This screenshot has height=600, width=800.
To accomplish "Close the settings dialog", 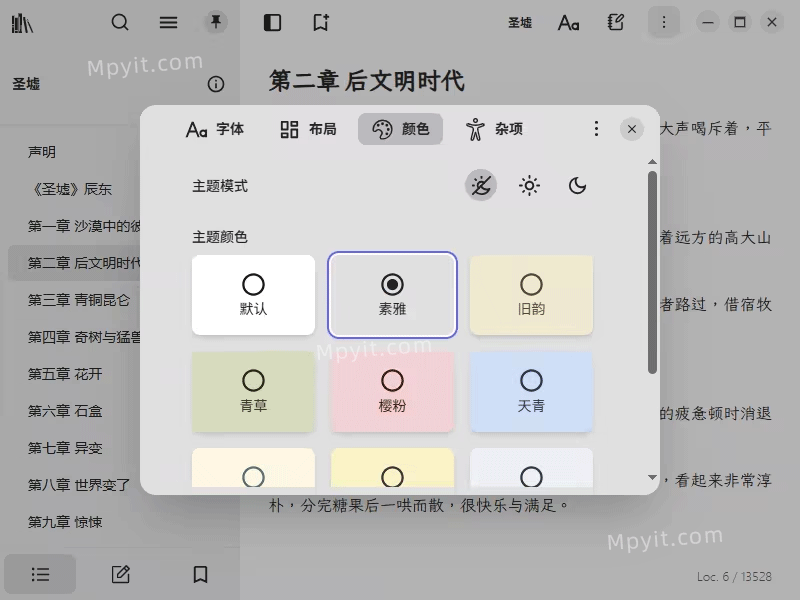I will 632,129.
